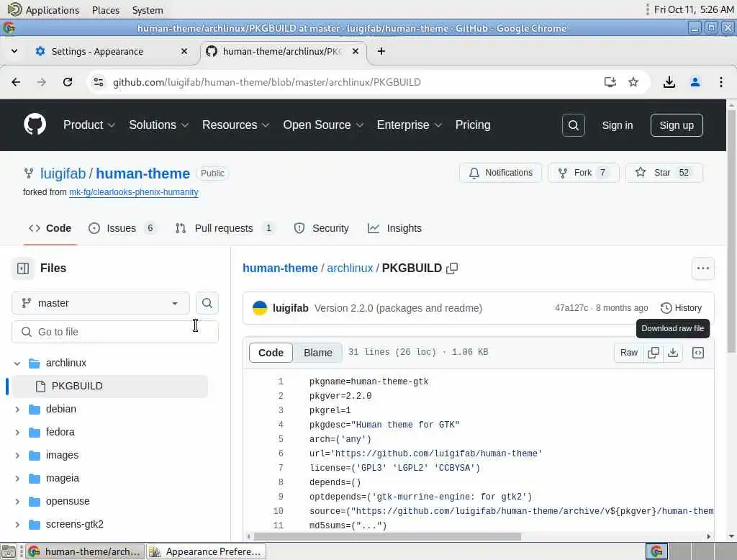
Task: Open the History link
Action: pos(681,308)
